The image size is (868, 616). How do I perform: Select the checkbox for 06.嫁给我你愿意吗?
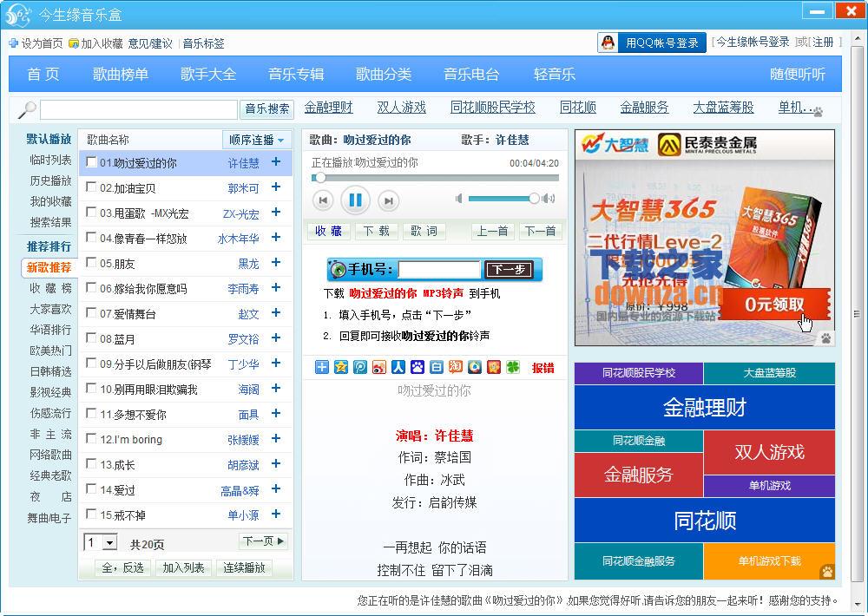coord(91,288)
